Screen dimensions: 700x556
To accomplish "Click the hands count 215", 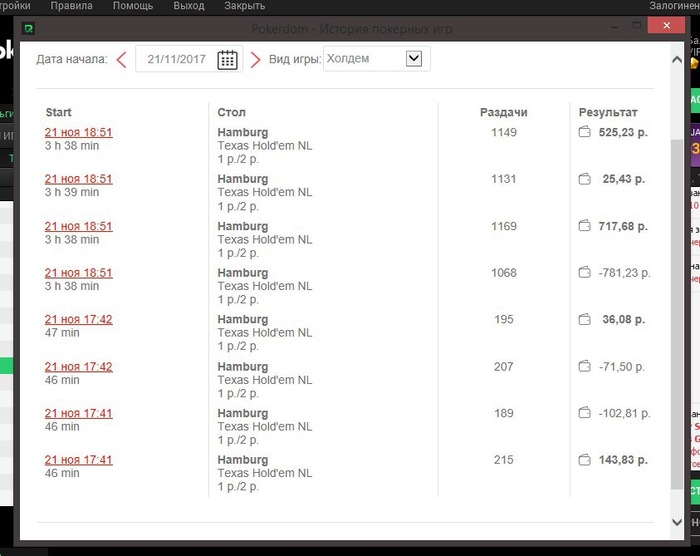I will pyautogui.click(x=504, y=460).
